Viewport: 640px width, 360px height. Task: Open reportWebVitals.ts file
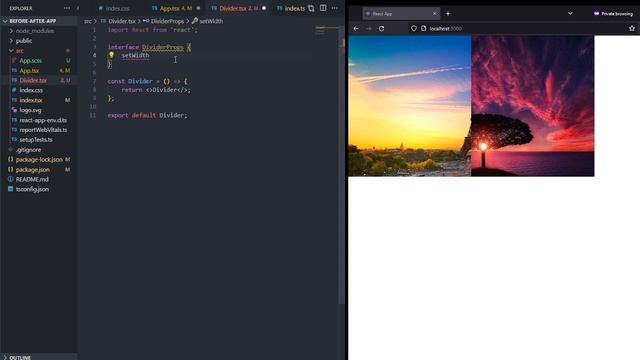coord(43,130)
